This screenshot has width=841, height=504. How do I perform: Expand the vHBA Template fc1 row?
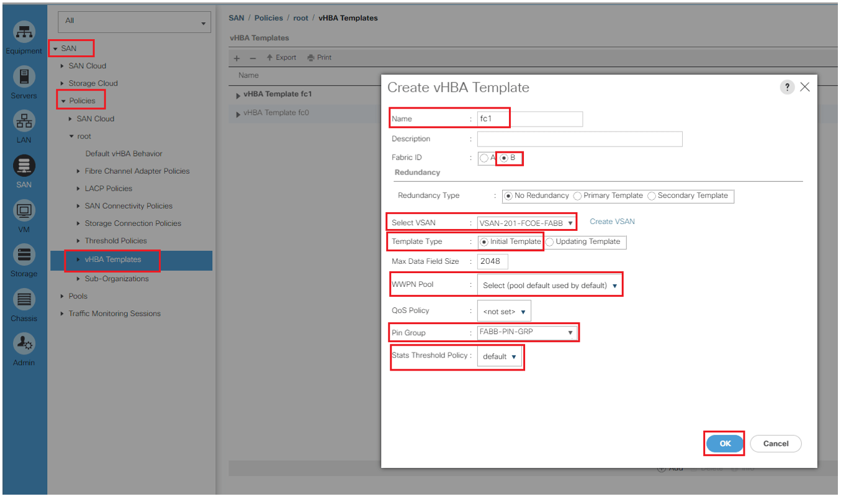point(239,96)
